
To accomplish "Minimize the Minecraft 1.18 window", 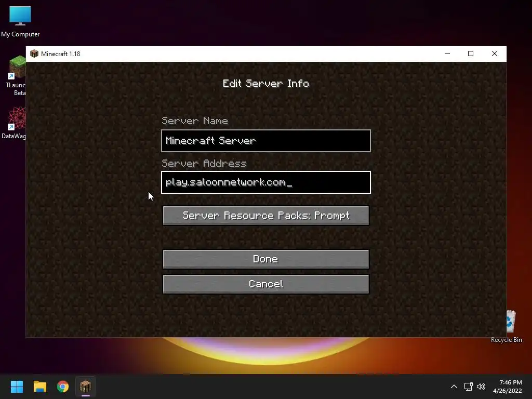I will pyautogui.click(x=447, y=54).
